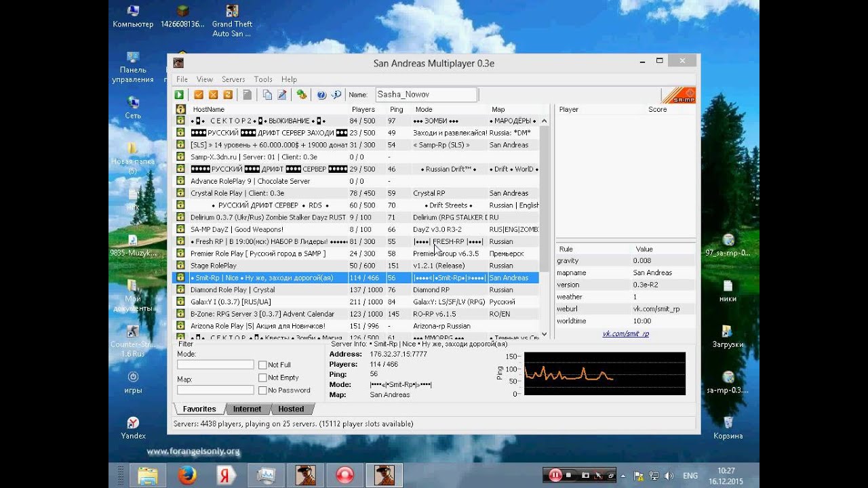Select the Diamond Role Play | Crystal server
Viewport: 868px width, 488px height.
pos(356,290)
